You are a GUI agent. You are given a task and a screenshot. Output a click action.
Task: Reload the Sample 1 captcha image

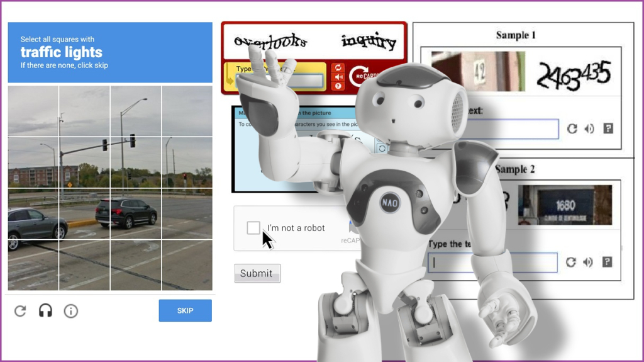tap(572, 128)
